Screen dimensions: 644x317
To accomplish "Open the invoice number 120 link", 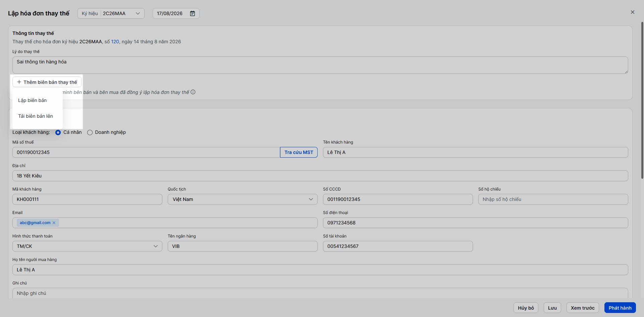I will click(115, 42).
